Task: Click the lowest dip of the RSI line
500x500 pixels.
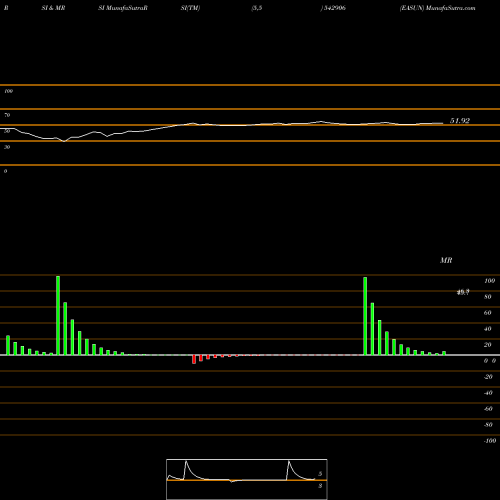Action: click(x=64, y=141)
